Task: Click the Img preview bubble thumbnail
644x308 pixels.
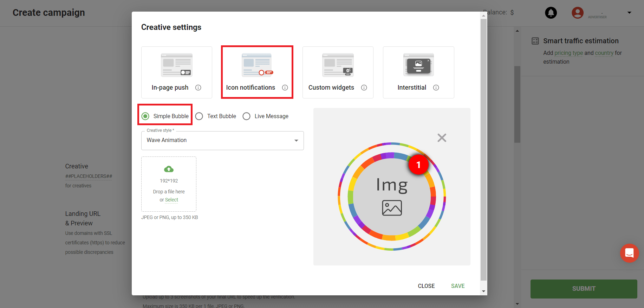Action: coord(392,196)
